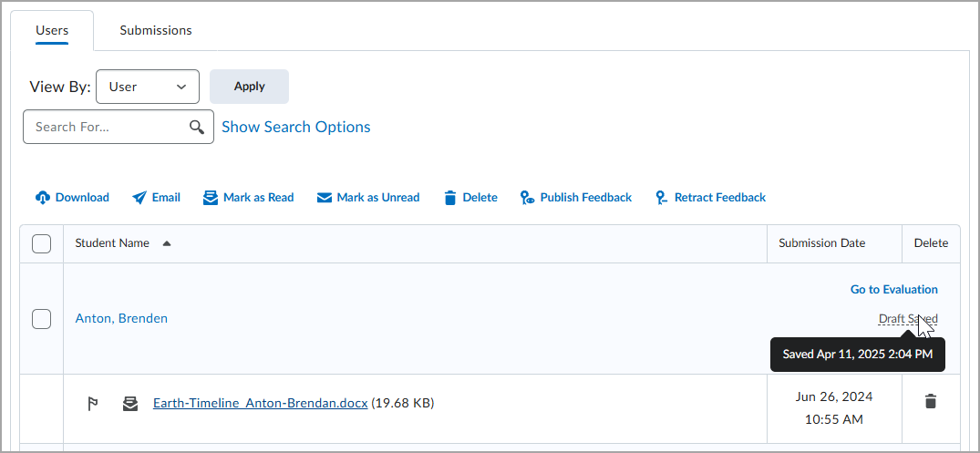Flag the Earth-Timeline submission
This screenshot has width=980, height=453.
click(92, 404)
